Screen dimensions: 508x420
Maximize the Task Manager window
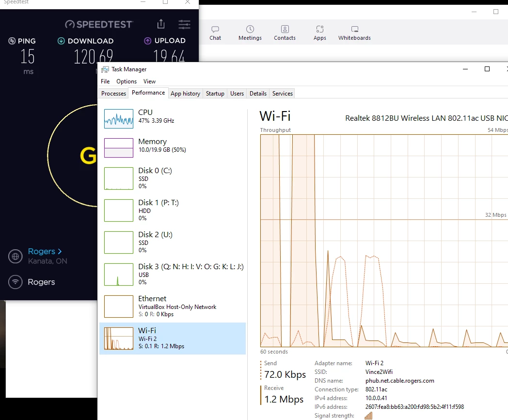pos(487,69)
